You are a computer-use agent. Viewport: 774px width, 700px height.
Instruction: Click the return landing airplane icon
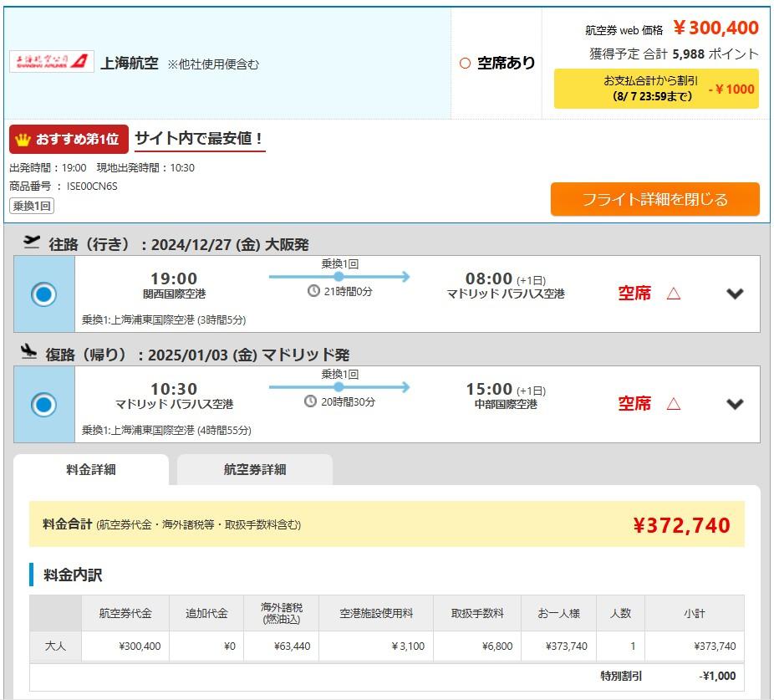(29, 352)
